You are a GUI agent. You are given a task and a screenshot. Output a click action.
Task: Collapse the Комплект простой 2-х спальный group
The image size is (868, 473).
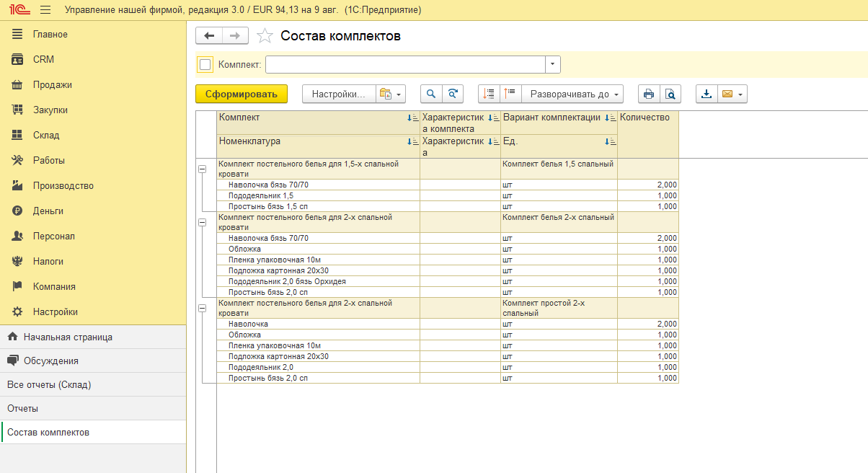pos(203,308)
